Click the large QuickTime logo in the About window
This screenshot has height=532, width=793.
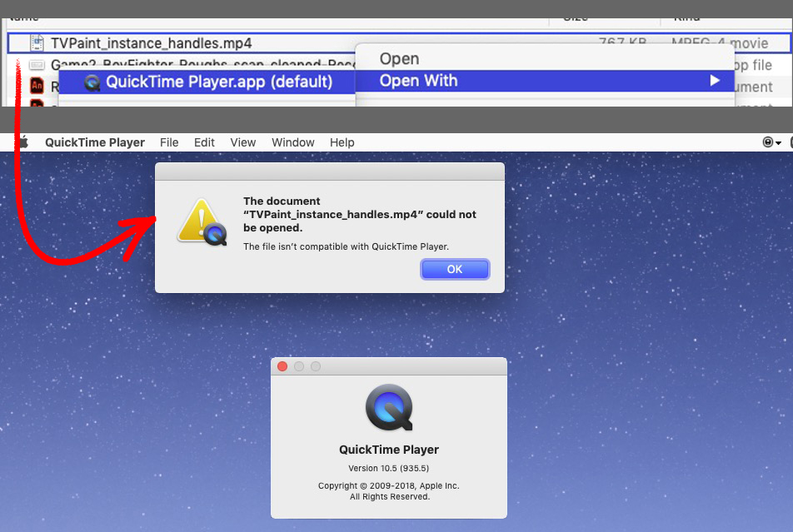point(389,408)
